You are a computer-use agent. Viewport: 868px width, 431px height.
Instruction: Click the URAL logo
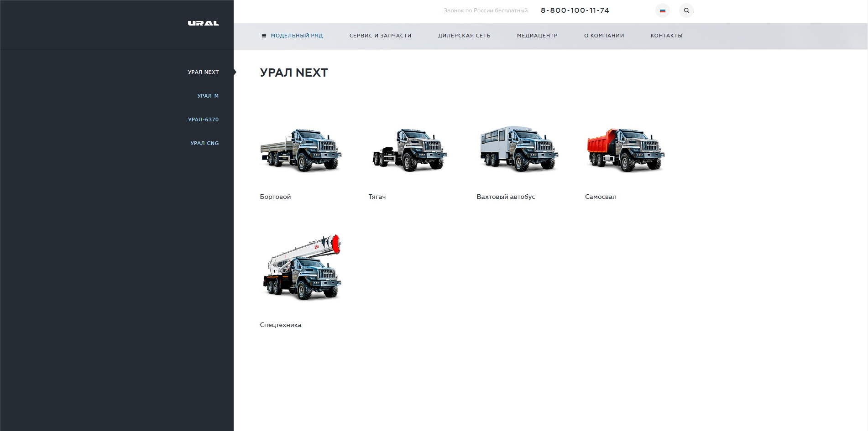coord(203,23)
